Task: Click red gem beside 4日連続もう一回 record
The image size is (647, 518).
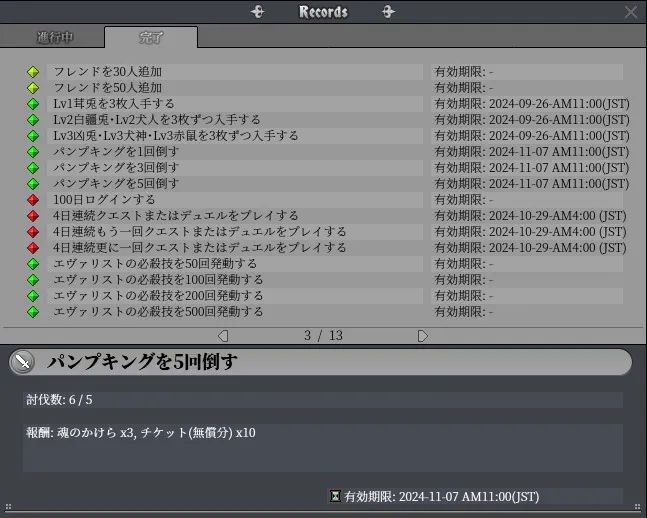Action: [33, 232]
